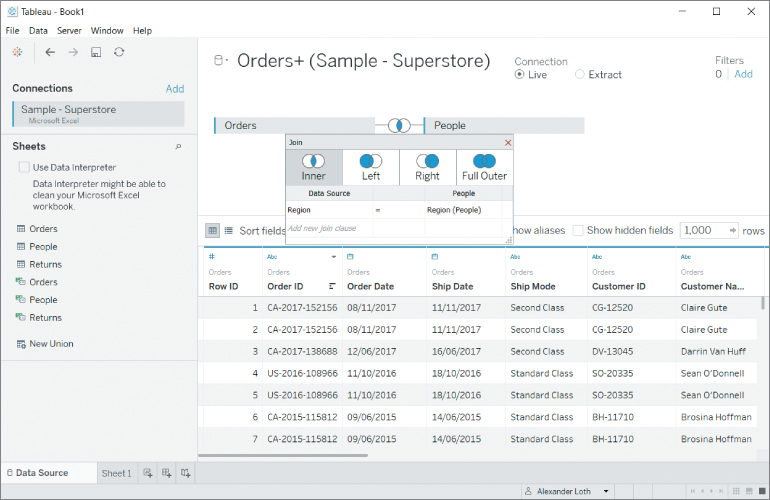
Task: Close the Join dialog
Action: click(508, 142)
